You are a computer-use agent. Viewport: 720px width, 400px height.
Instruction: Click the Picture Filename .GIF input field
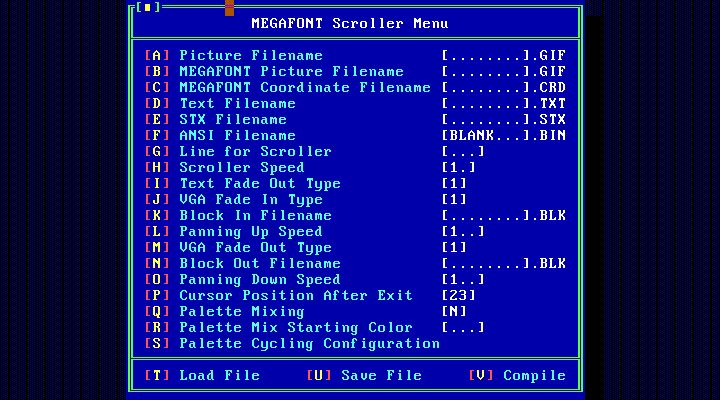pyautogui.click(x=504, y=56)
